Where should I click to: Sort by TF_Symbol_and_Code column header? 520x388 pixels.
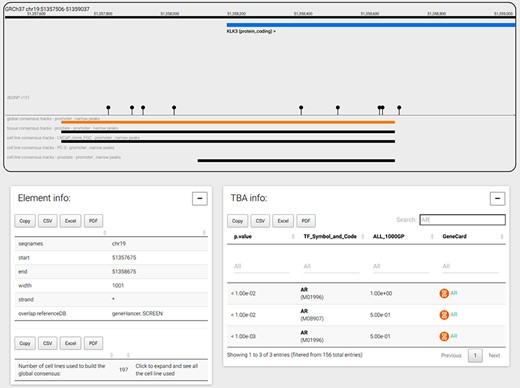pos(332,236)
